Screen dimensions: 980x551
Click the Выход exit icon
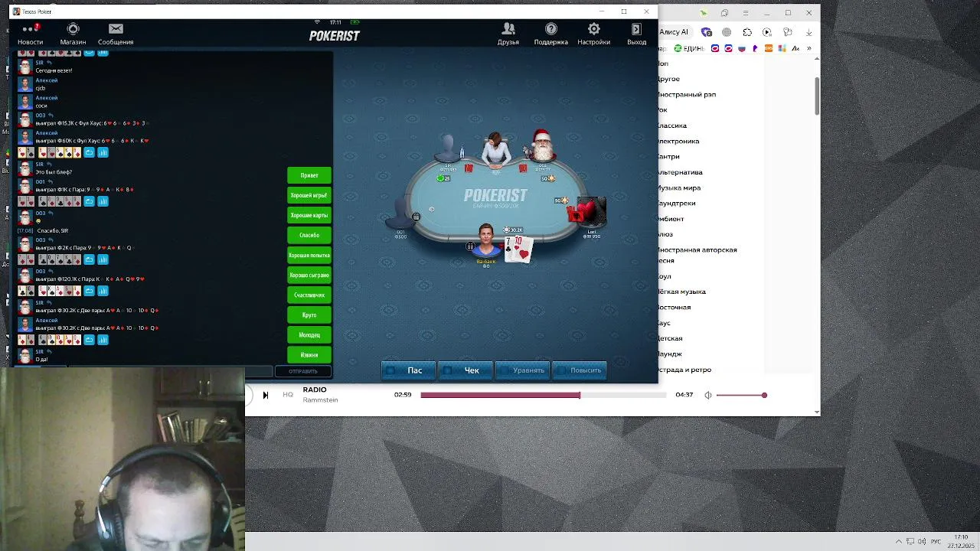click(636, 34)
